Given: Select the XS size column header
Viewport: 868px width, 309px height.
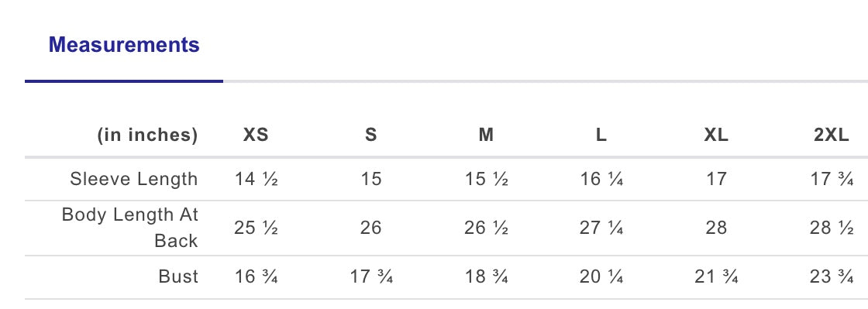Looking at the screenshot, I should coord(256,135).
